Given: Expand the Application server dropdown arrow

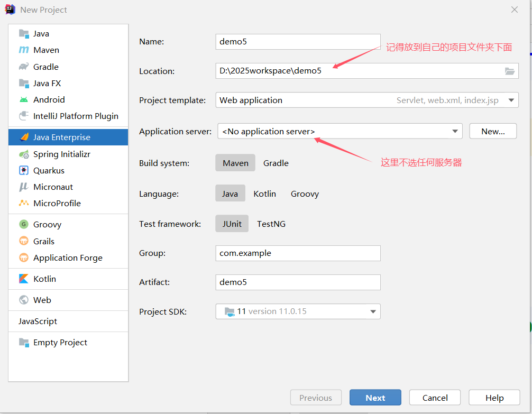Looking at the screenshot, I should click(455, 131).
